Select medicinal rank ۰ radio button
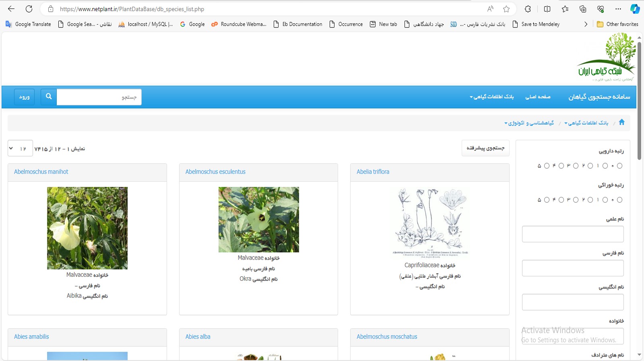The image size is (644, 361). click(x=619, y=166)
